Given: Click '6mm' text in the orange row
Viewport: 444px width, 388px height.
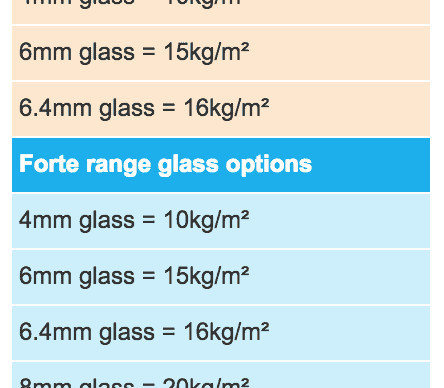Looking at the screenshot, I should click(x=45, y=52).
